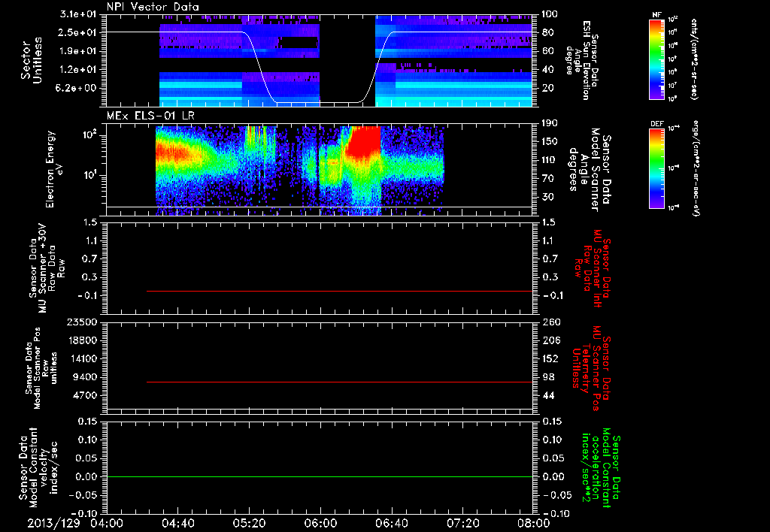Click the "98" telemetry tick label
Viewport: 770px width, 532px height.
(x=548, y=377)
